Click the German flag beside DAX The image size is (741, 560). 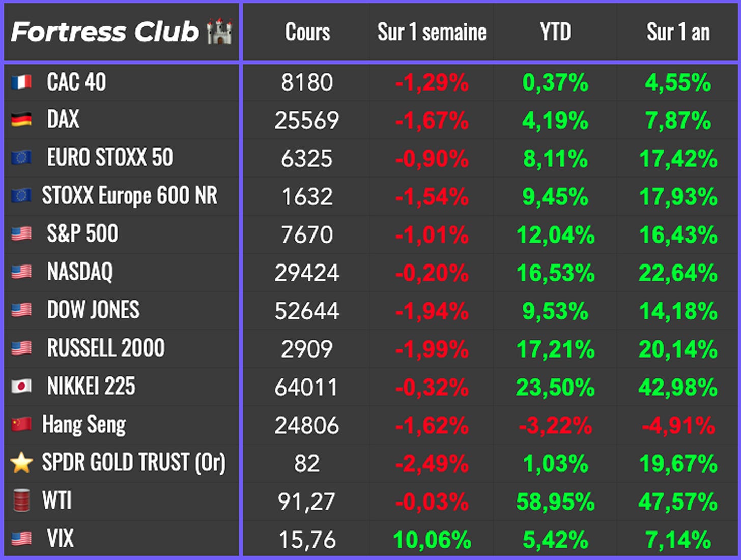(x=21, y=120)
